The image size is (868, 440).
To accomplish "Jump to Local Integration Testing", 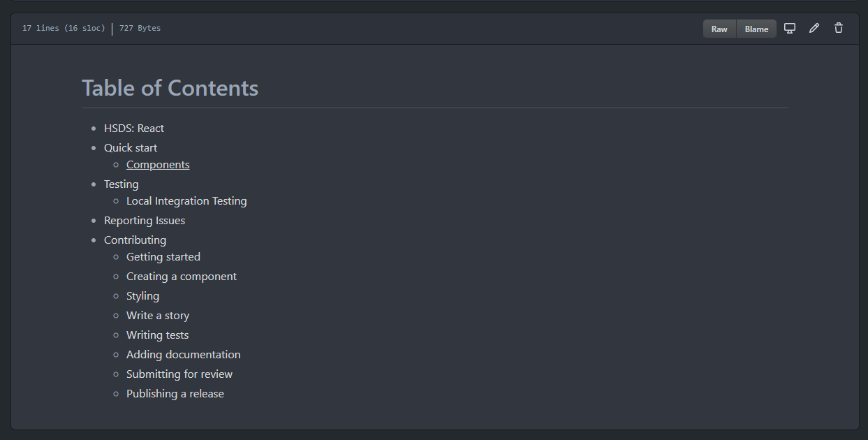I will (186, 200).
